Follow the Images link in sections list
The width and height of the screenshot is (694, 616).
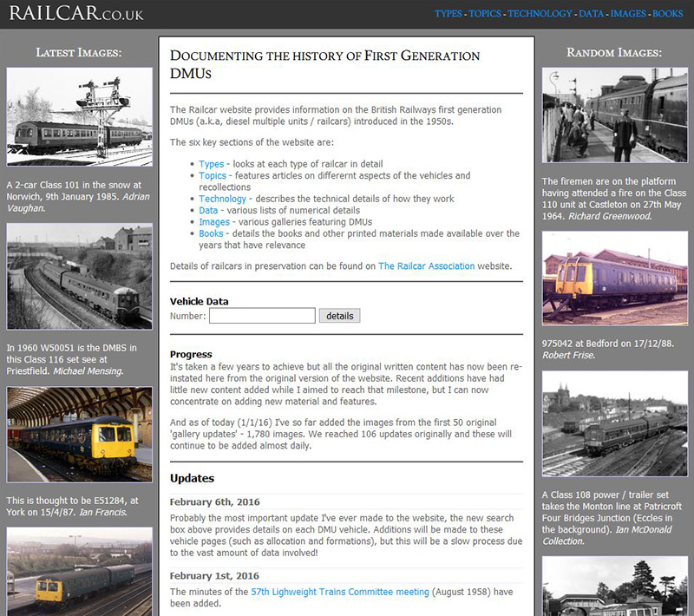point(214,222)
